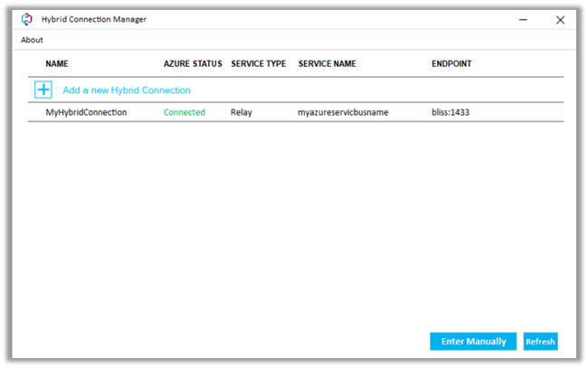
Task: Click the ENDPOINT column header
Action: coord(451,64)
